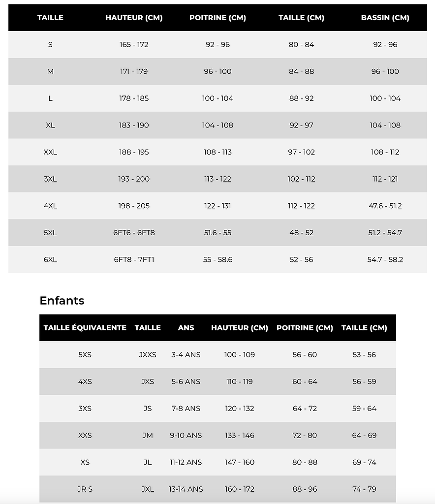
Task: Click the 5XL size row label
Action: (50, 233)
